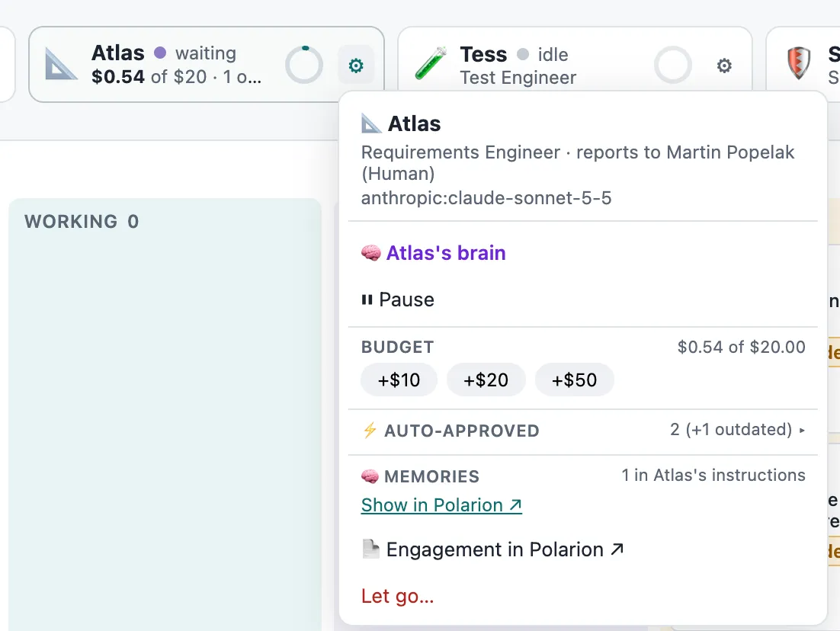Add $10 to Atlas budget
Viewport: 840px width, 631px height.
[399, 380]
